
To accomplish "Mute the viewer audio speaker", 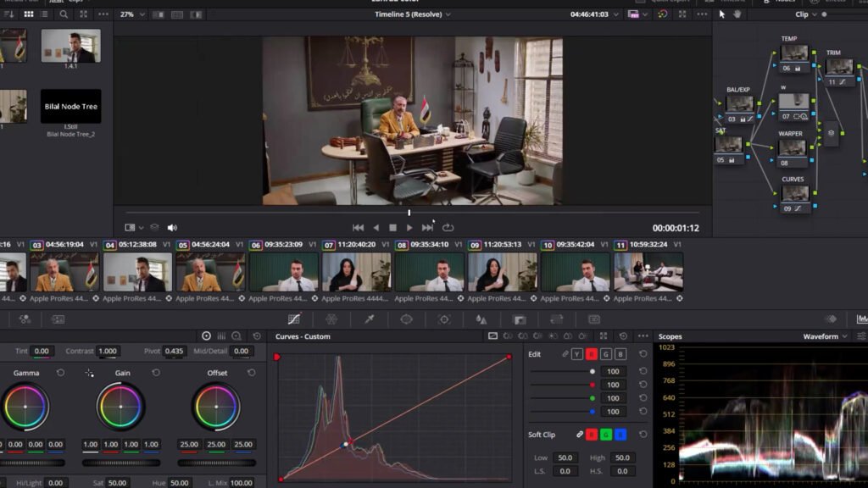I will pos(172,227).
